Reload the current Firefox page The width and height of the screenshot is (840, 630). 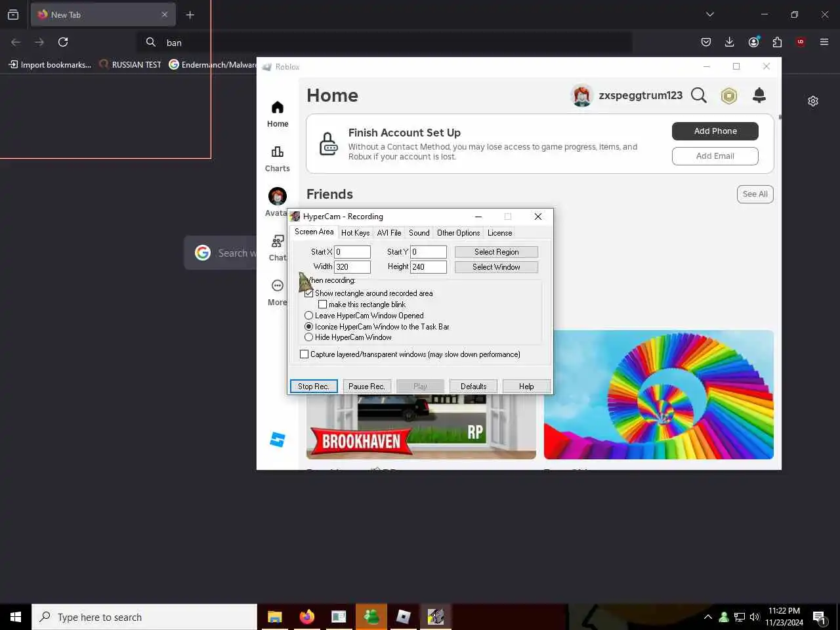click(63, 42)
